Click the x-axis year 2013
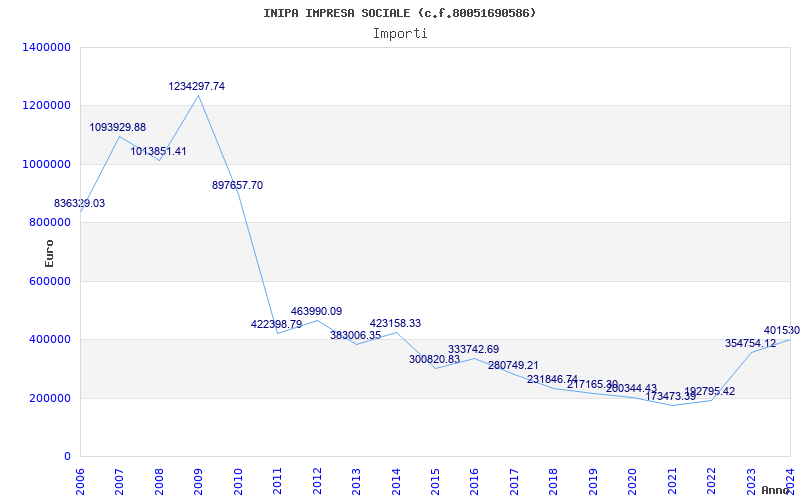The width and height of the screenshot is (800, 500). 356,481
